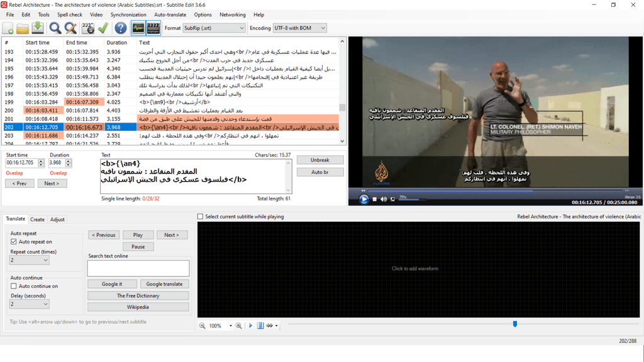Click the Wikipedia button
Screen dimensions: 644x362
(138, 307)
